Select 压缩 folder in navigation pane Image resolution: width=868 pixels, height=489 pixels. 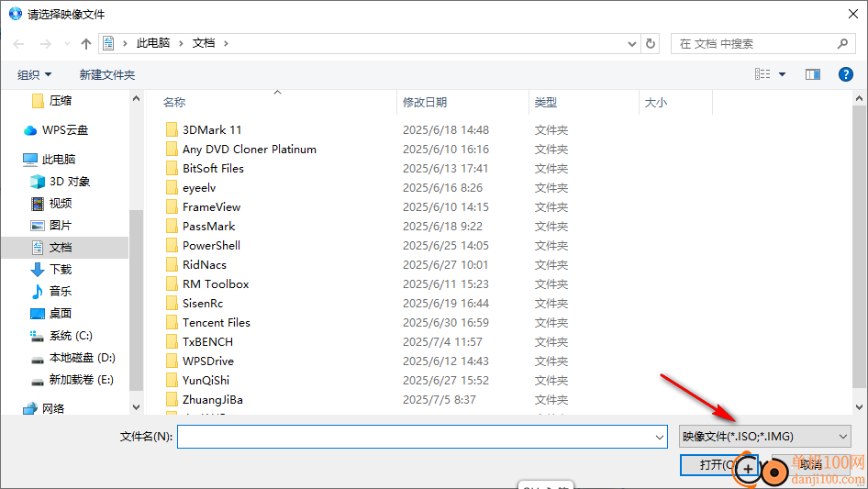[61, 101]
